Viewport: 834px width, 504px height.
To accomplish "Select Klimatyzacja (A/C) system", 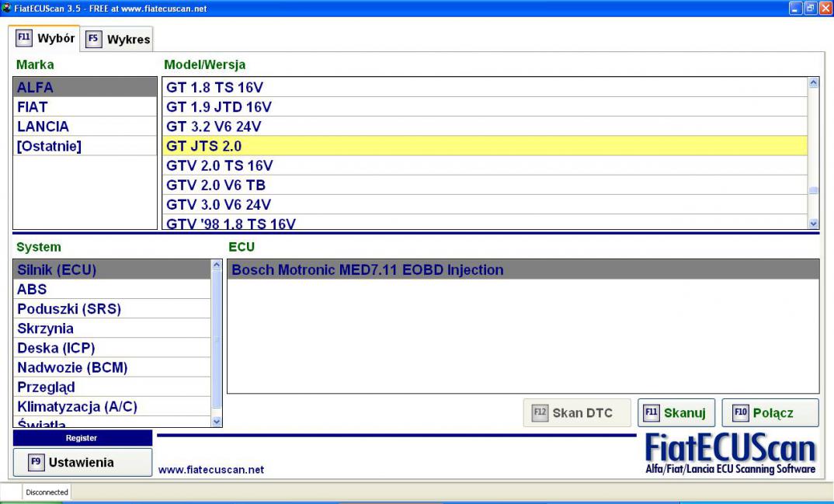I will coord(113,407).
